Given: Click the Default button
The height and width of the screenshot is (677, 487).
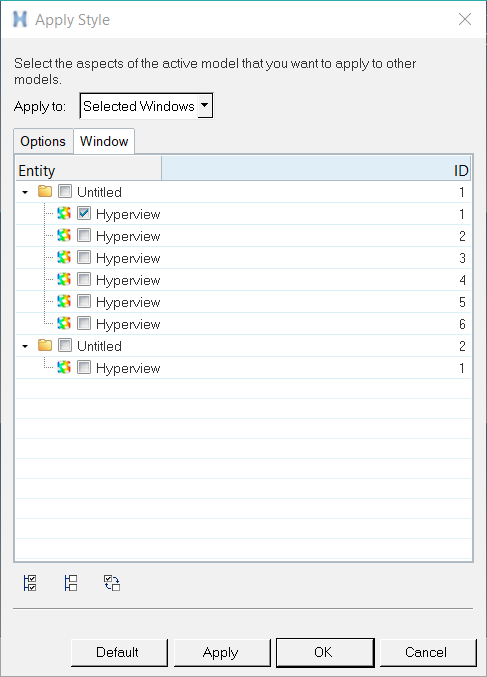Looking at the screenshot, I should (119, 652).
